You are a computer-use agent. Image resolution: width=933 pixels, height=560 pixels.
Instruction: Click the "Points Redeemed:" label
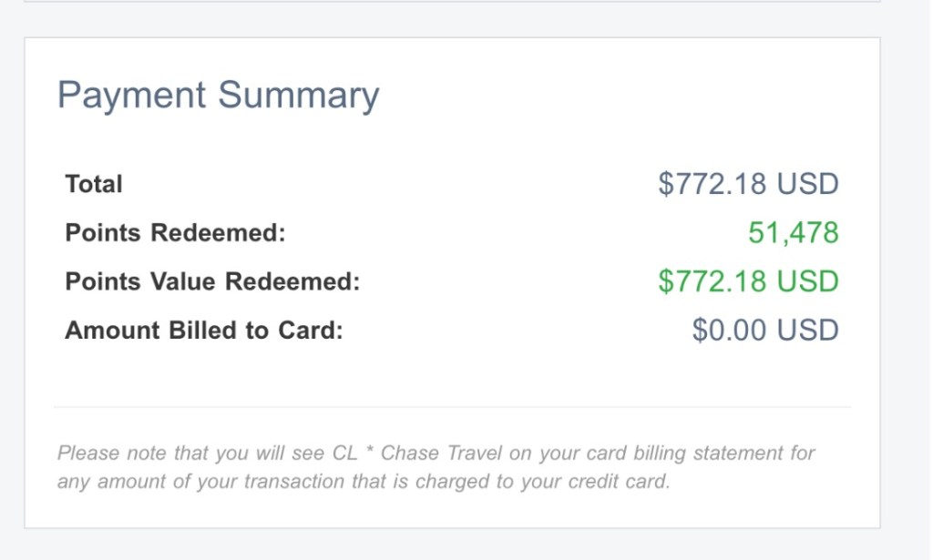click(x=175, y=233)
